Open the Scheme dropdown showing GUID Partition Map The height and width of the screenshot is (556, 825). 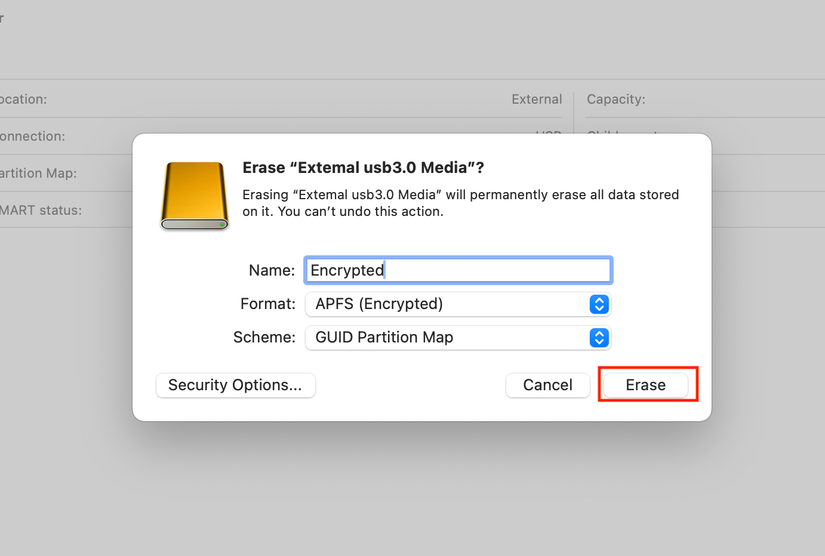[456, 338]
